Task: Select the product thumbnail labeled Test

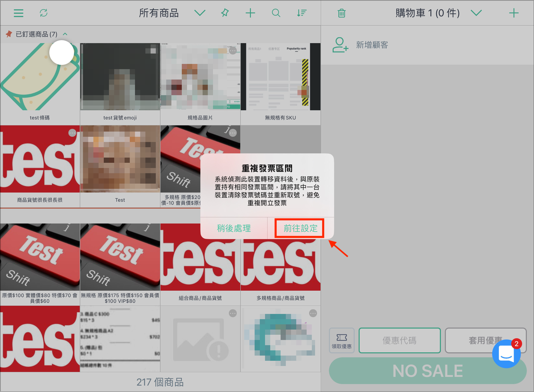Action: (x=120, y=159)
